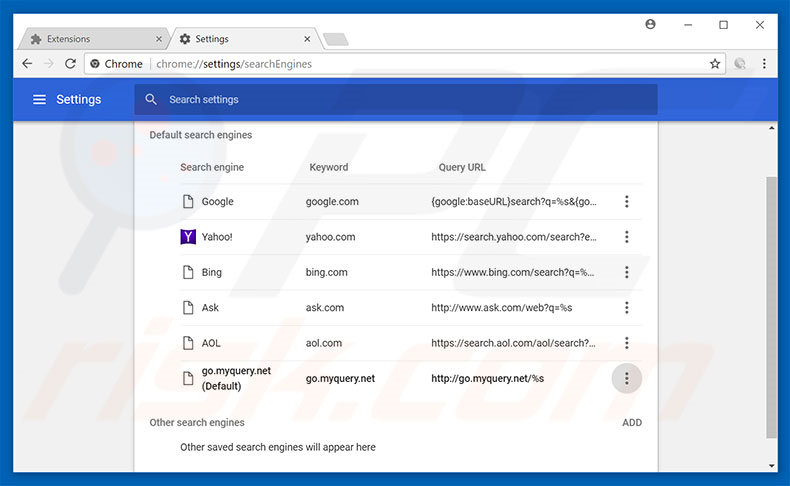The image size is (790, 486).
Task: Open more actions for Google search engine
Action: (x=626, y=201)
